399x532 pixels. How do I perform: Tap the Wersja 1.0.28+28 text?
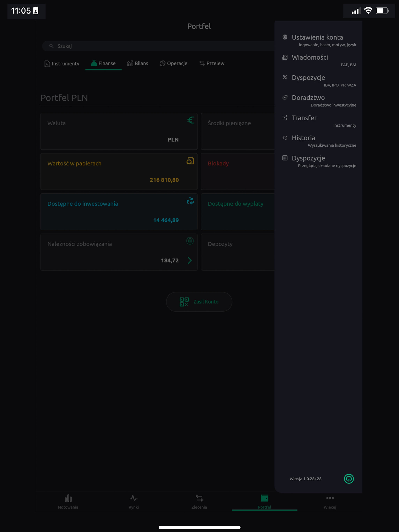305,479
